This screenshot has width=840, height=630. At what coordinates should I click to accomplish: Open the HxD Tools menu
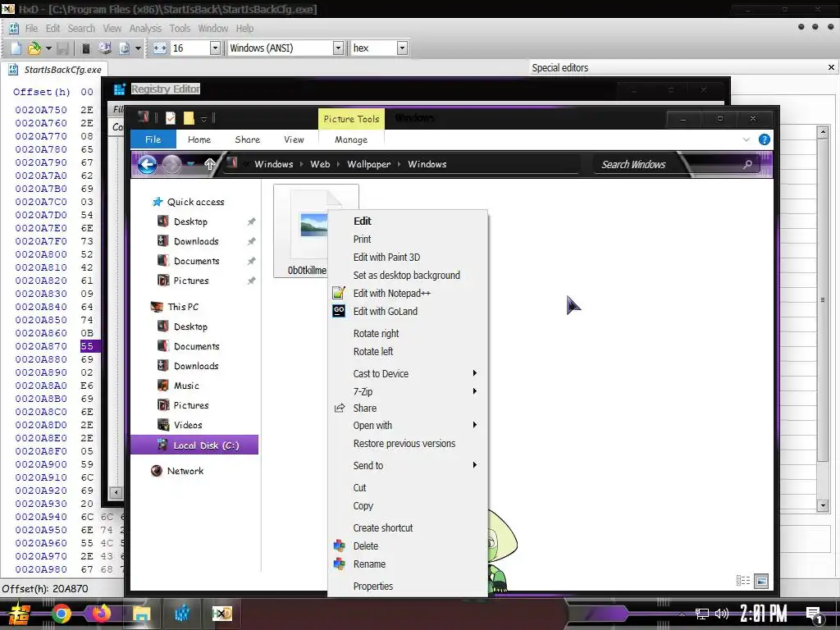click(180, 29)
